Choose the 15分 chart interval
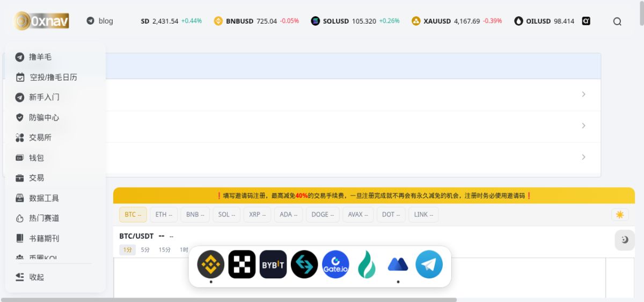The width and height of the screenshot is (644, 302). click(x=165, y=250)
